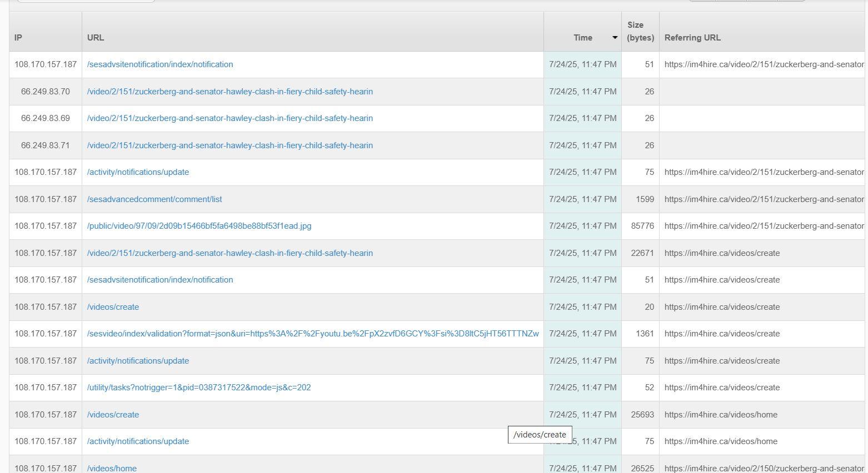Open the /sesadvancedcomment/comment/list link
868x473 pixels.
(154, 199)
